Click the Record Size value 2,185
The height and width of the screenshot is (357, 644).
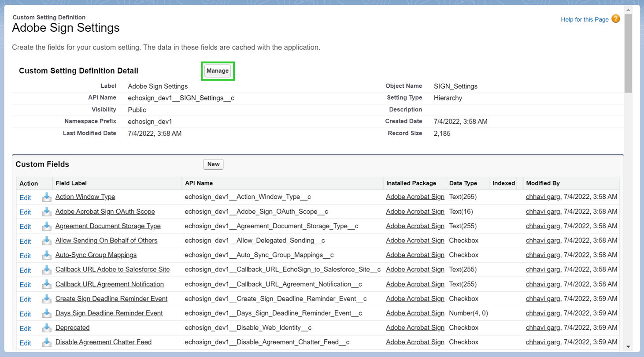click(x=442, y=133)
